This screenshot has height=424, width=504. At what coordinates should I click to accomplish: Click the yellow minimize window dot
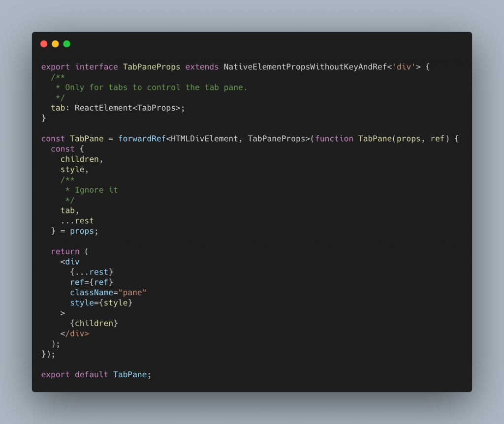coord(55,44)
